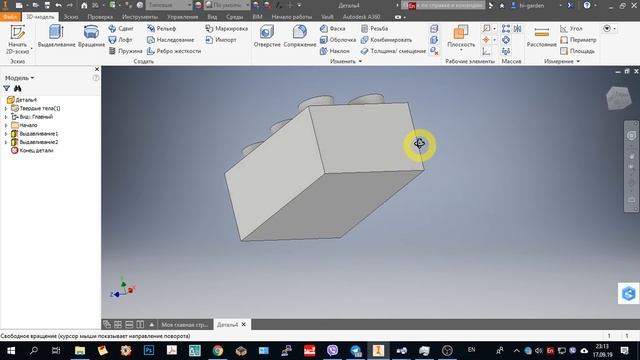This screenshot has height=360, width=640.
Task: Click the circular pattern icon in Массив
Action: tap(506, 40)
